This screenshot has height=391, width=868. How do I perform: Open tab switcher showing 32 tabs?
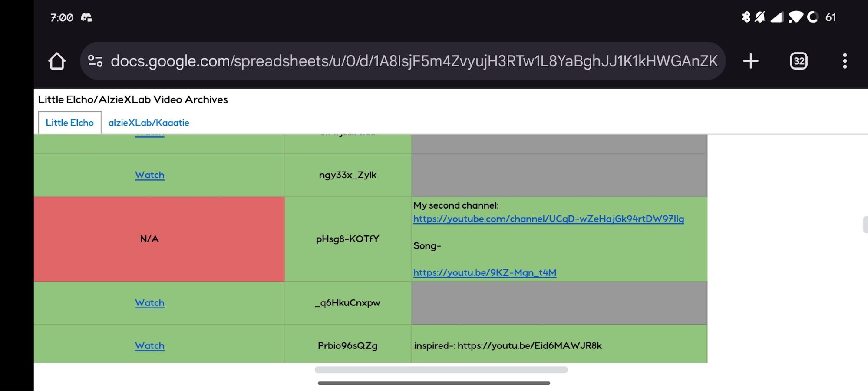[799, 61]
